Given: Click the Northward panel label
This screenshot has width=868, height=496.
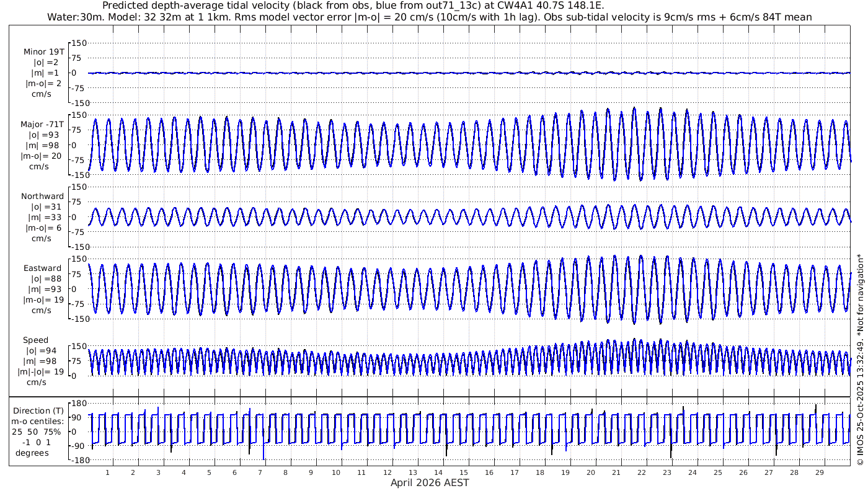Looking at the screenshot, I should pyautogui.click(x=42, y=197).
